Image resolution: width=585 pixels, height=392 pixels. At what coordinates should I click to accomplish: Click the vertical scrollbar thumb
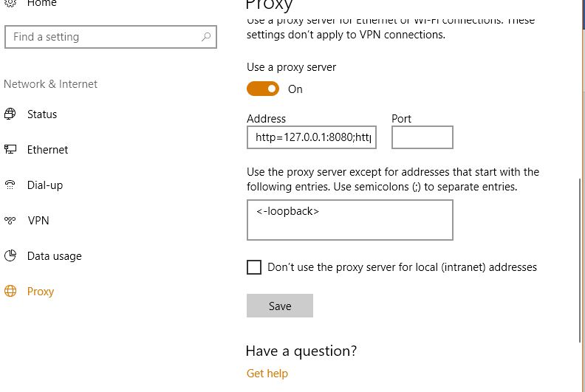click(580, 261)
